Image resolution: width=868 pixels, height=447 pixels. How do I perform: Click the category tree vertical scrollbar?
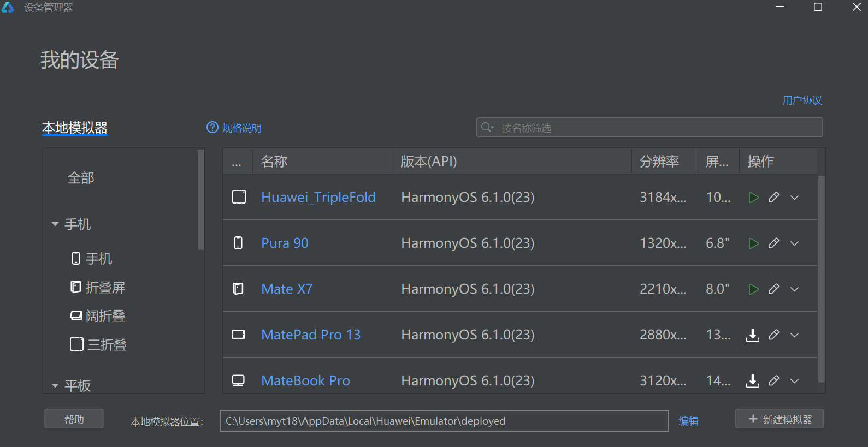point(200,200)
